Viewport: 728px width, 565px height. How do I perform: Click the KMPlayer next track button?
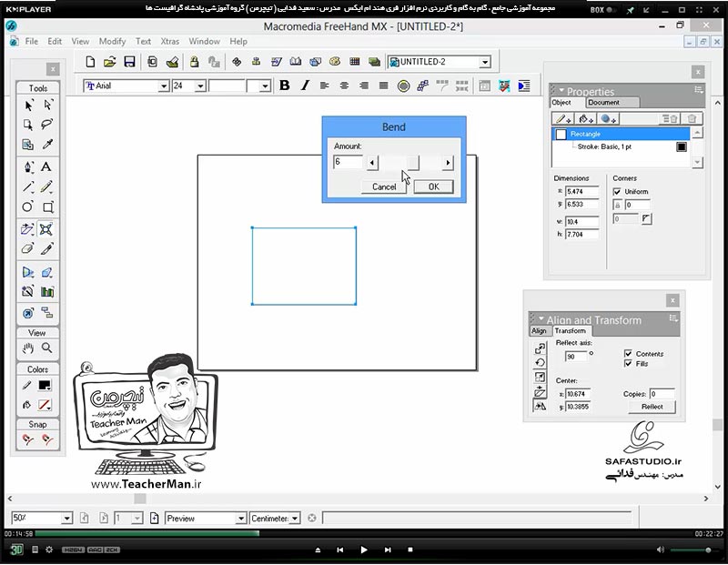click(388, 550)
